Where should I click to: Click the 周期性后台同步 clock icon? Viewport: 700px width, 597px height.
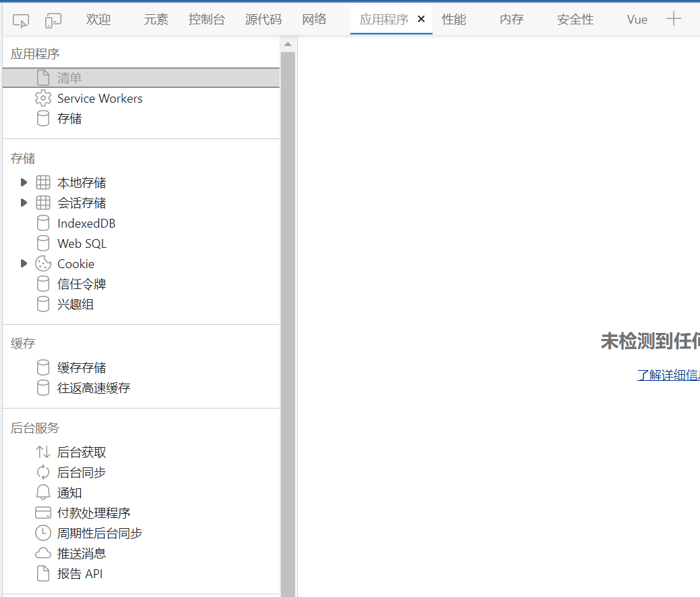click(43, 534)
